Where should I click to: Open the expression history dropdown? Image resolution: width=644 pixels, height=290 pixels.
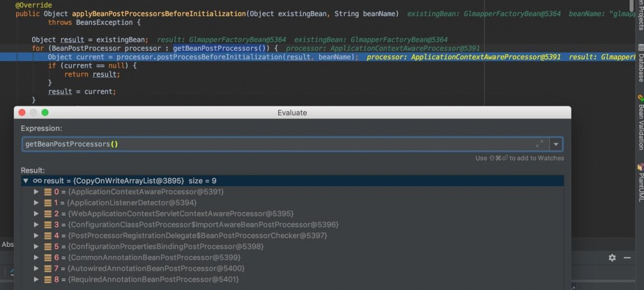coord(556,144)
